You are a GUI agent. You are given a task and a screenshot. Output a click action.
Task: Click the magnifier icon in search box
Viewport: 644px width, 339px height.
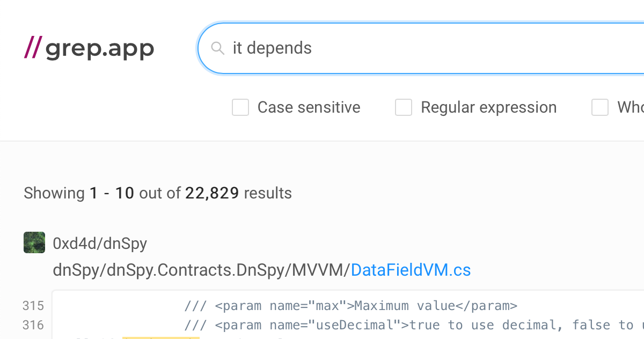pos(217,48)
